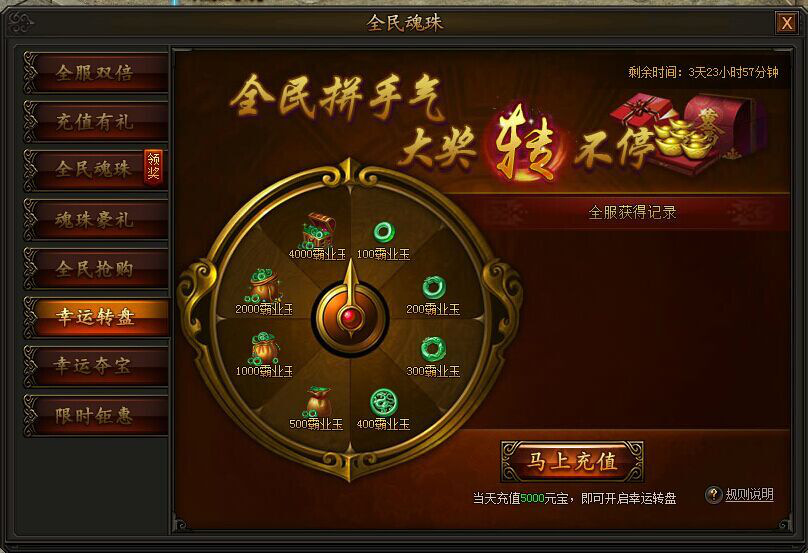Click the 马上充值 recharge button
This screenshot has width=808, height=553.
click(x=572, y=461)
